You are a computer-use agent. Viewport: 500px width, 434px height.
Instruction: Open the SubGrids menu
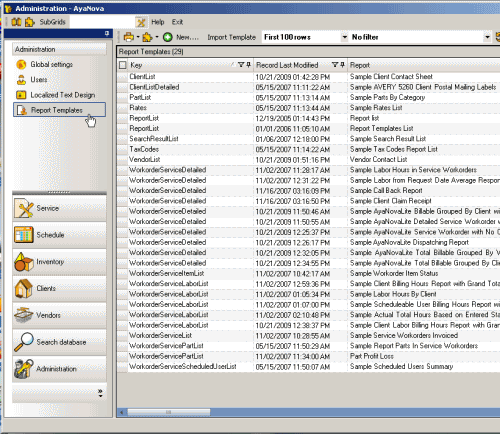click(x=52, y=22)
